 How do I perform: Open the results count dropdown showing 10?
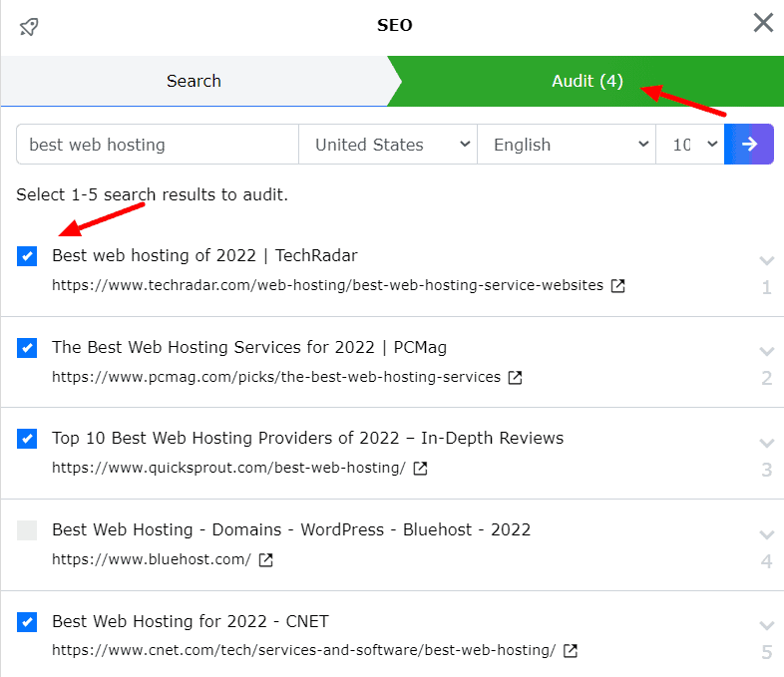pyautogui.click(x=690, y=145)
